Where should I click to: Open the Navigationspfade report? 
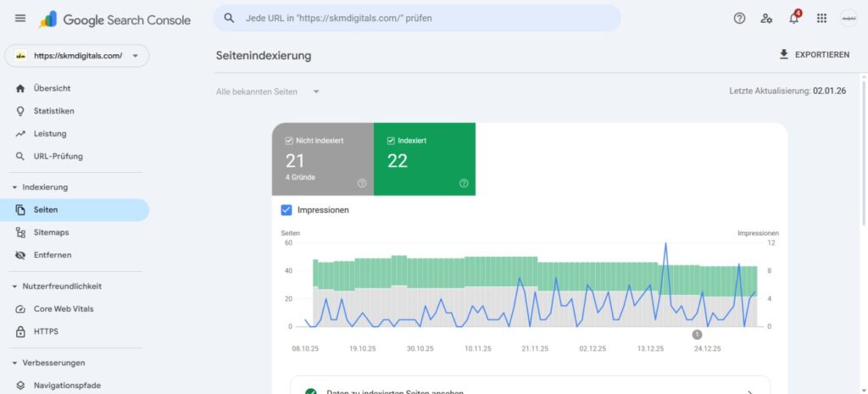pos(75,386)
